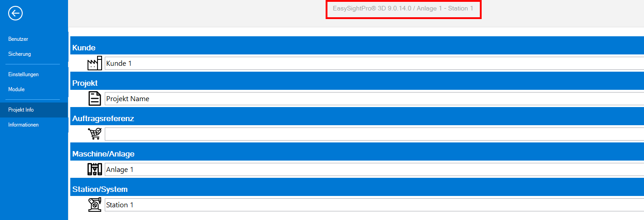Click the robot station icon beside Station 1
The height and width of the screenshot is (220, 644).
tap(94, 205)
